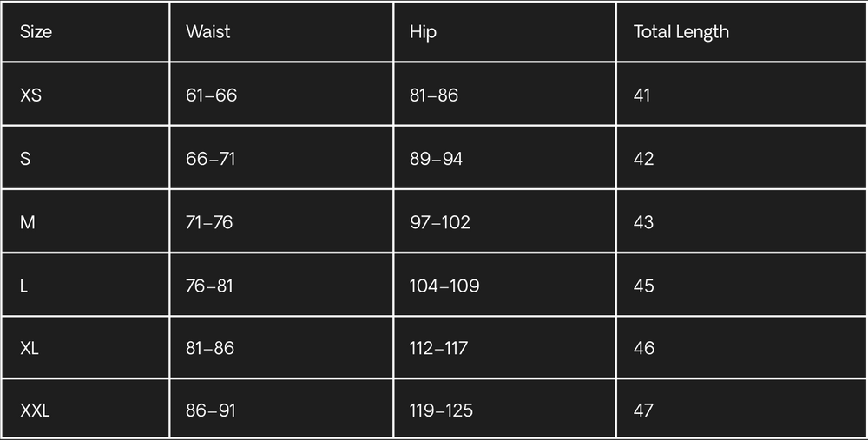Click waist value 61–66
868x440 pixels.
tap(211, 95)
